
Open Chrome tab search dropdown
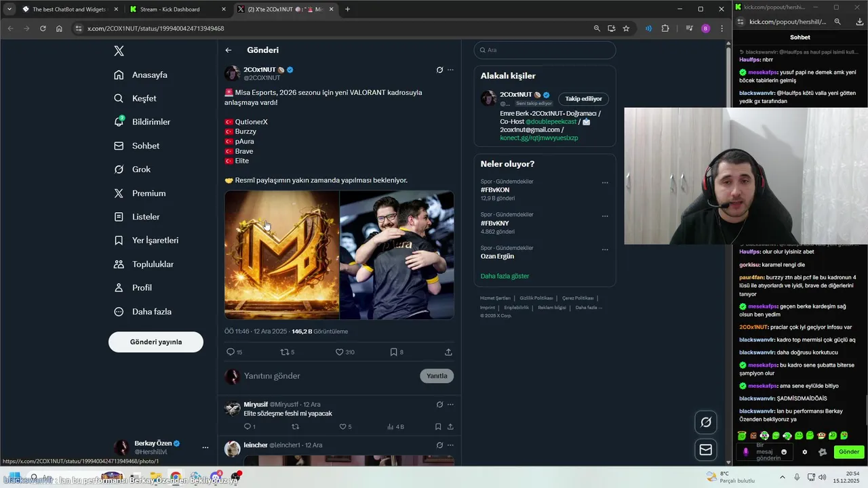[9, 9]
